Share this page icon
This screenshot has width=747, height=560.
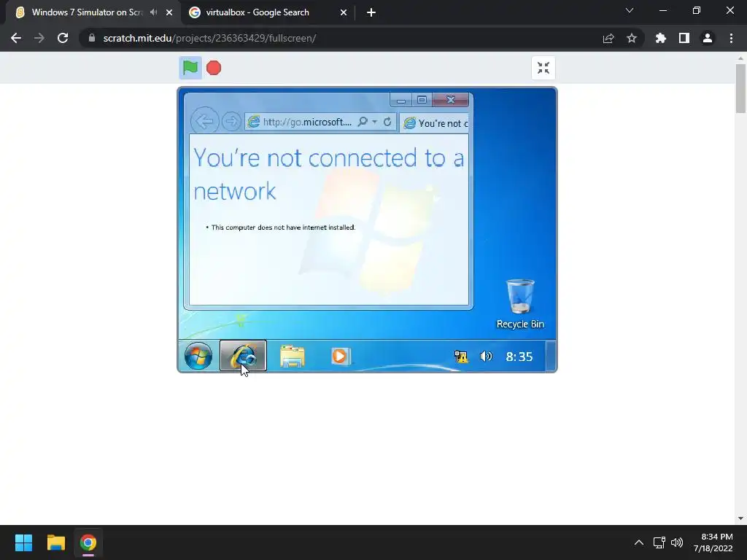(x=608, y=39)
